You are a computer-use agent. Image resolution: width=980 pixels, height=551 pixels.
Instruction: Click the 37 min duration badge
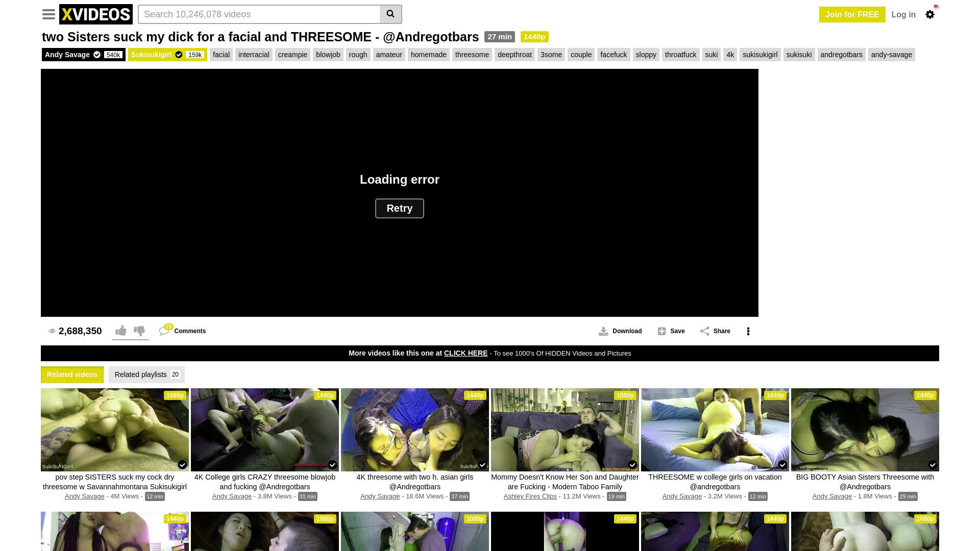(x=459, y=496)
